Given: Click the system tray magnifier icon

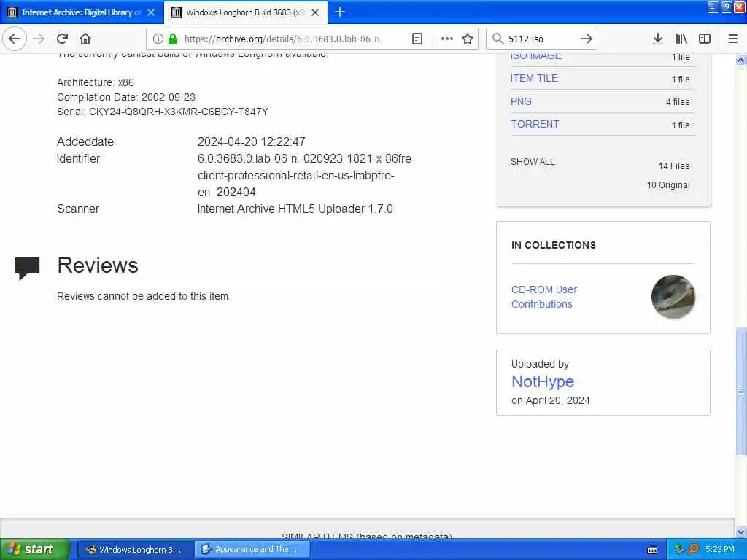Looking at the screenshot, I should 693,549.
